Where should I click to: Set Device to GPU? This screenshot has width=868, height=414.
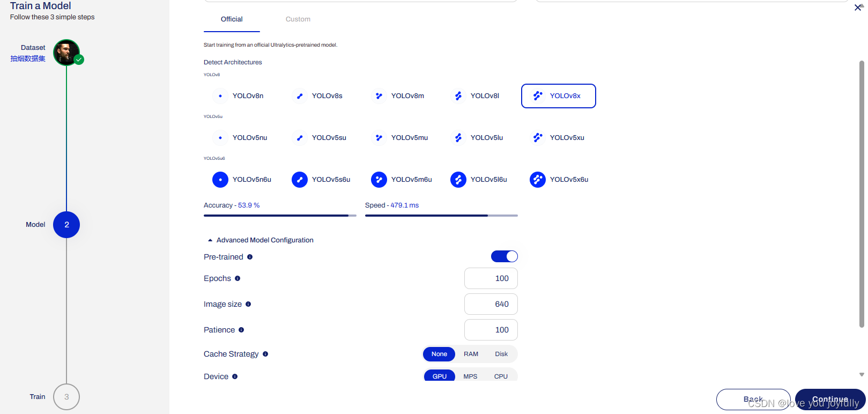pos(440,376)
